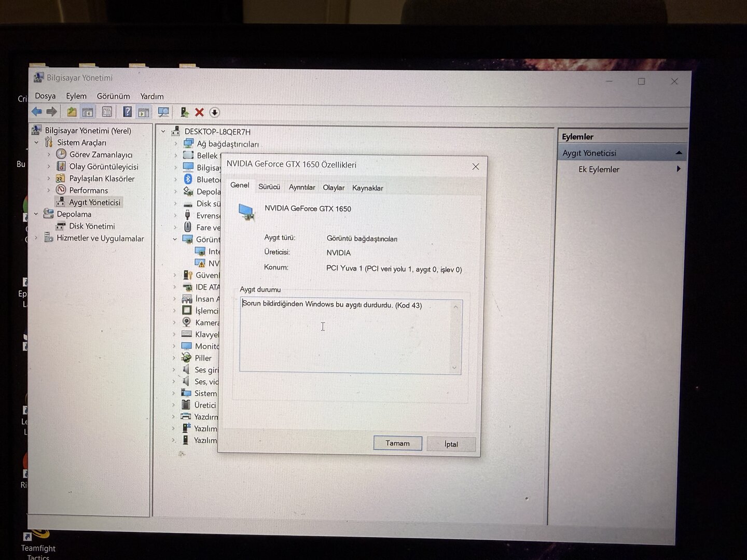Click the Ek Eylemler action label
747x560 pixels.
pos(599,170)
